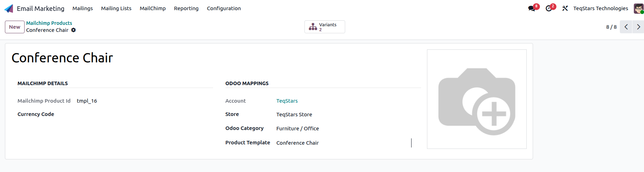
Task: Go back to Mailchimp Products breadcrumb
Action: (x=49, y=23)
